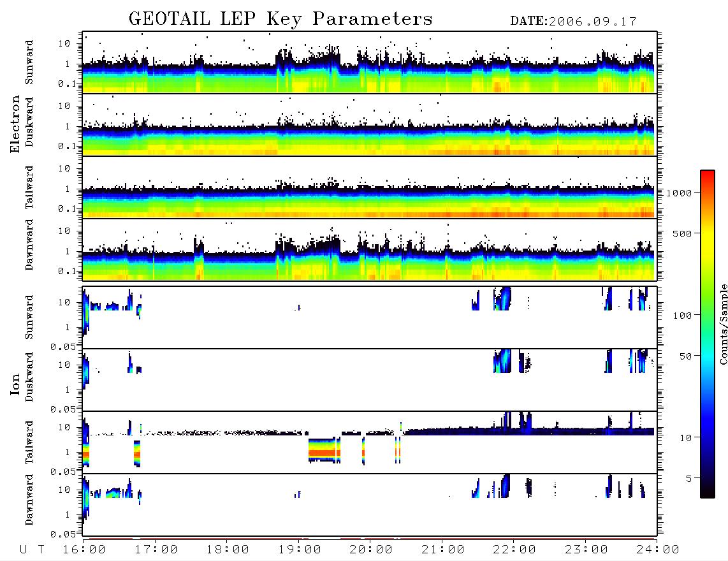Select the Ion Tailward panel label
The image size is (728, 561).
29,442
